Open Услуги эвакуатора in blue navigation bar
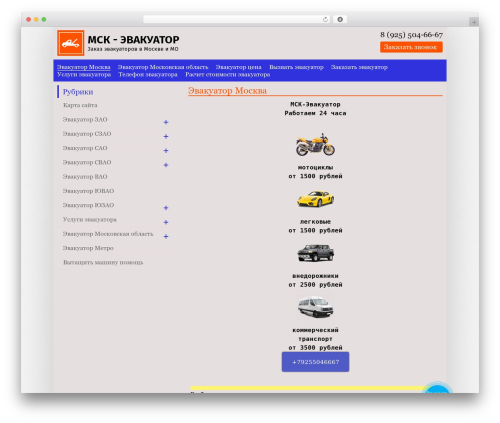 pyautogui.click(x=84, y=75)
